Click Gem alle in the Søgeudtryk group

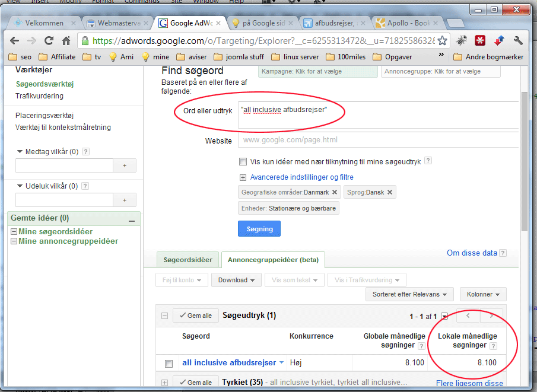coord(196,315)
